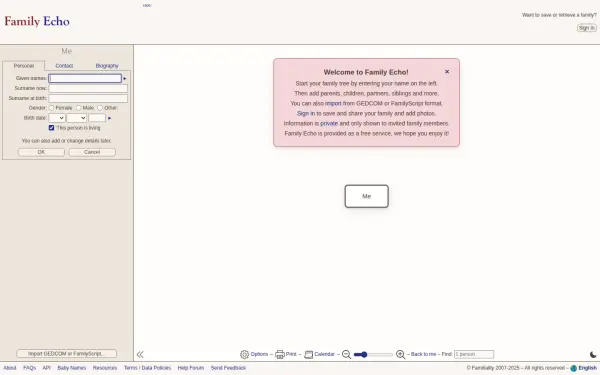Adjust the zoom slider
The width and height of the screenshot is (600, 375).
click(x=373, y=354)
